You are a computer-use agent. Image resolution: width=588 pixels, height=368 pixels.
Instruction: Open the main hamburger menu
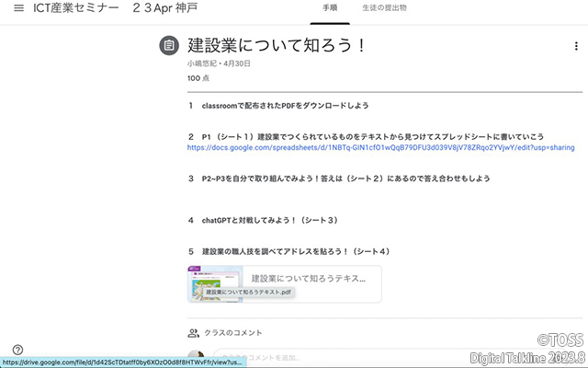click(18, 8)
